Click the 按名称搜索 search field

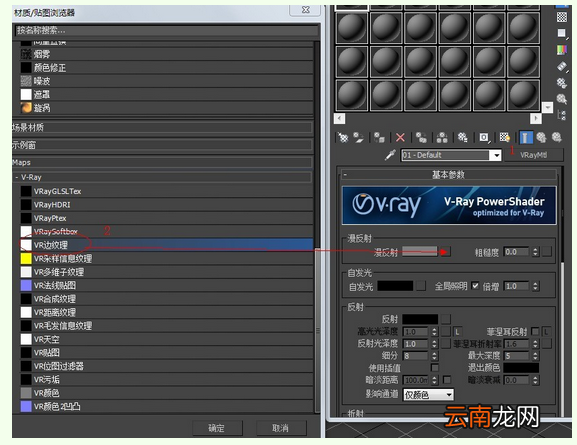pos(166,30)
